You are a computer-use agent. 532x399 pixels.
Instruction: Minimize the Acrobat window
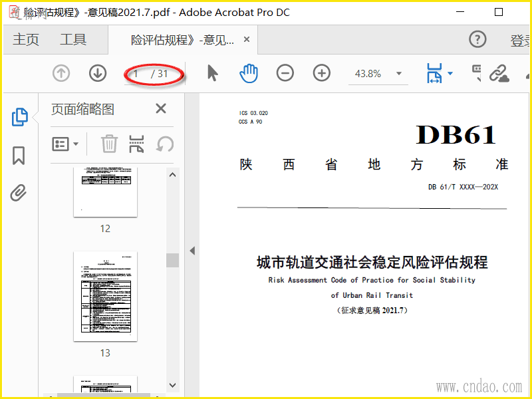460,12
